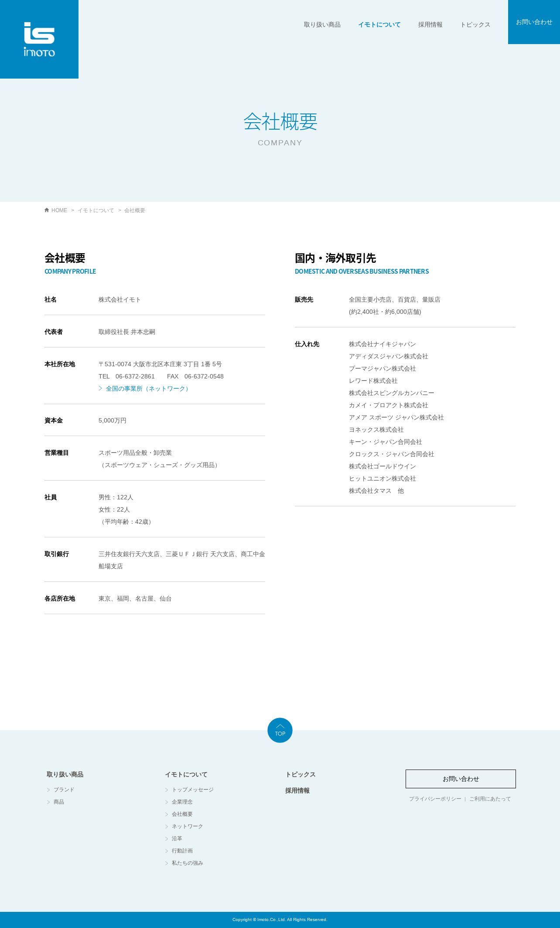
Task: Open the 採用情報 menu in the header
Action: click(x=430, y=24)
